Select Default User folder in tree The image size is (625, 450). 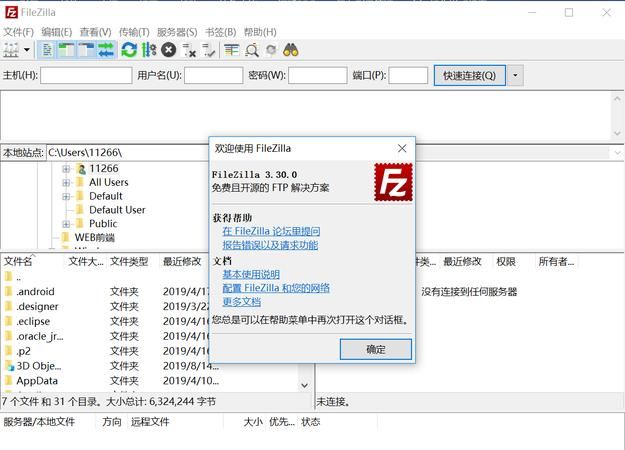pyautogui.click(x=117, y=210)
